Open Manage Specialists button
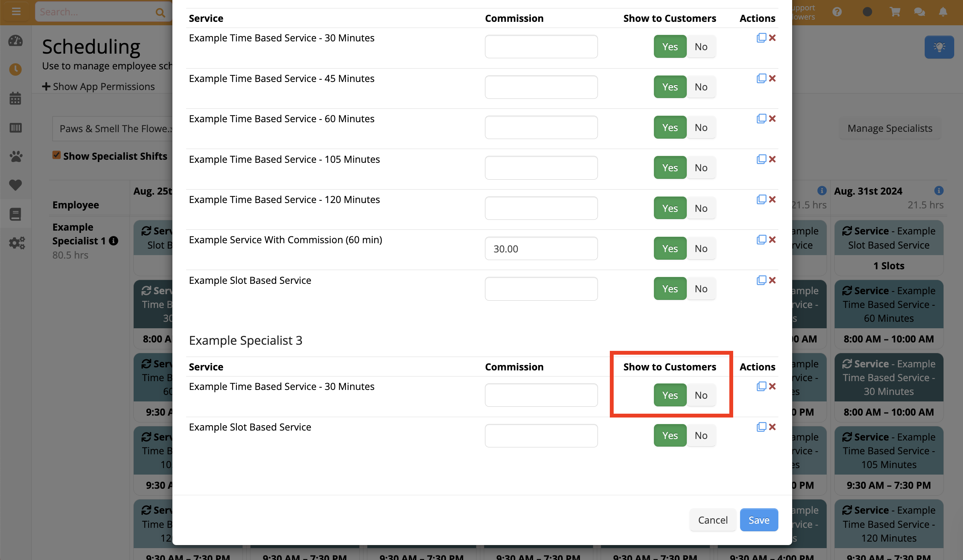This screenshot has height=560, width=963. click(889, 128)
